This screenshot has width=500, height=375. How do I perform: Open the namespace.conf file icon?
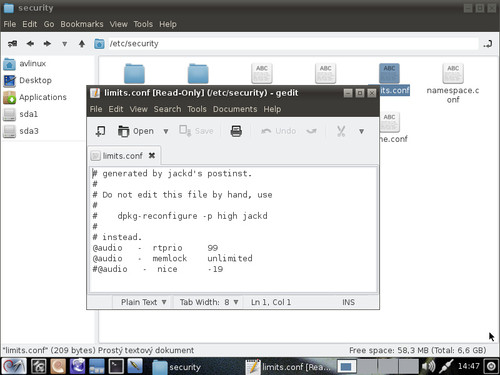[x=453, y=74]
